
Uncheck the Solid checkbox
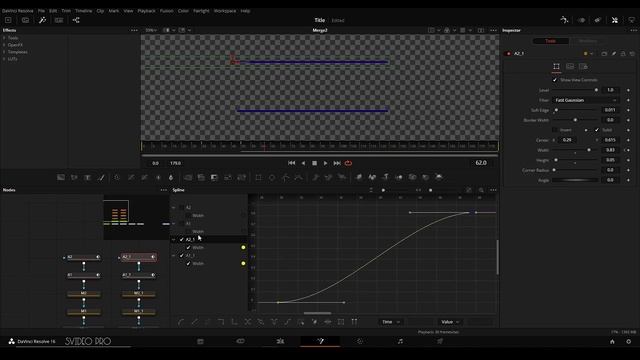click(x=597, y=130)
